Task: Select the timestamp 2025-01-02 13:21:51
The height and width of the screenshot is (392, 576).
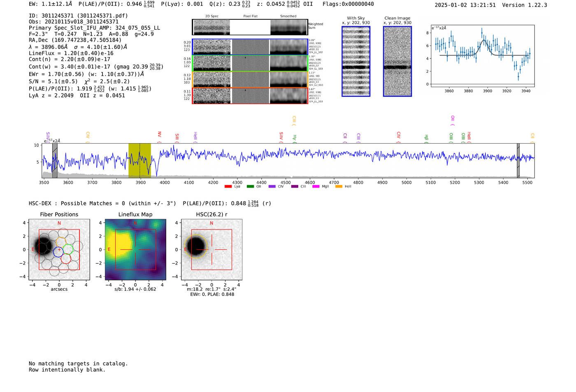Action: point(465,5)
